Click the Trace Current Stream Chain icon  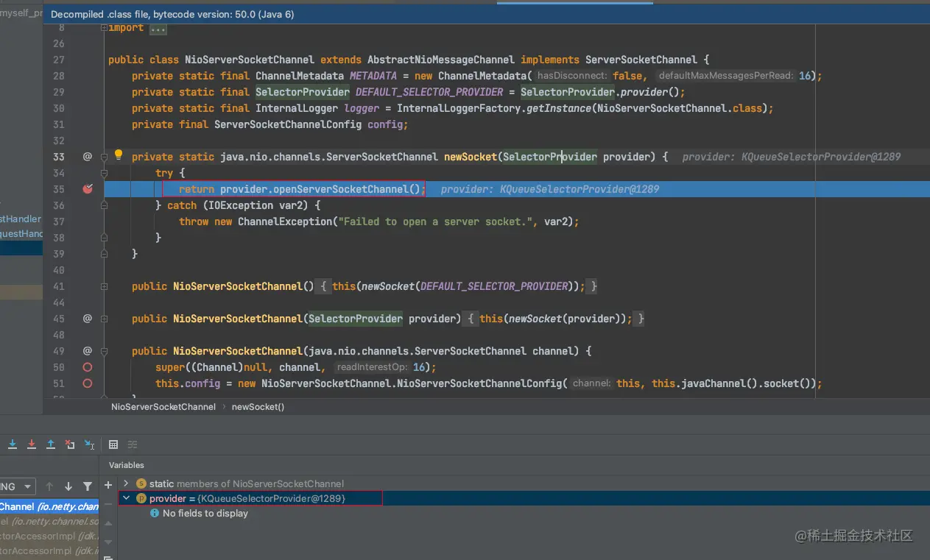pyautogui.click(x=133, y=444)
